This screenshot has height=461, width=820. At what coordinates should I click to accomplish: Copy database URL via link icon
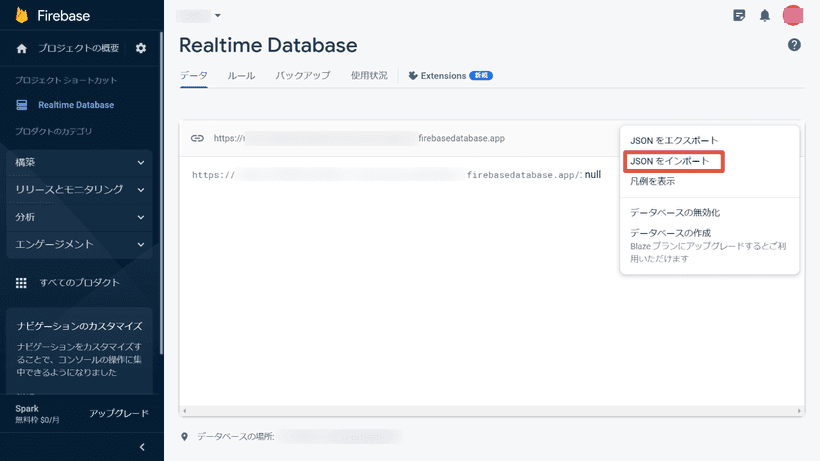pyautogui.click(x=197, y=139)
